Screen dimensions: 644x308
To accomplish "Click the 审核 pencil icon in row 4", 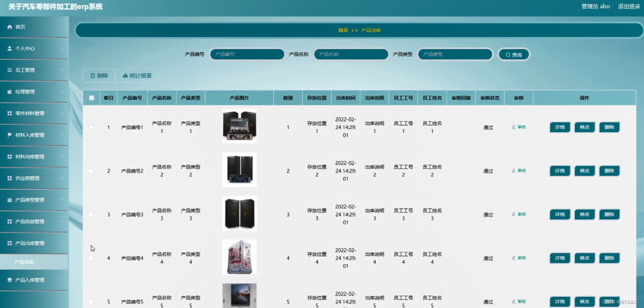I will coord(513,258).
